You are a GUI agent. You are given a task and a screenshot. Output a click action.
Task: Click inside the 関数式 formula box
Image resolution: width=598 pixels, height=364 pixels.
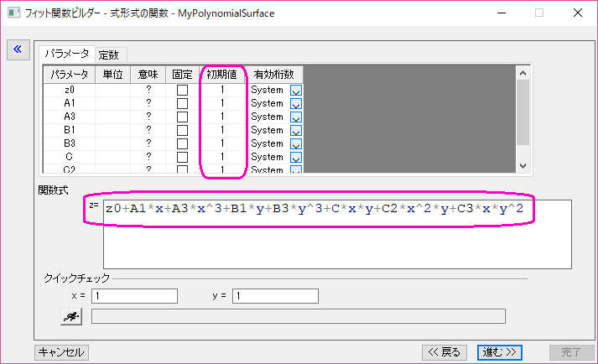(337, 234)
